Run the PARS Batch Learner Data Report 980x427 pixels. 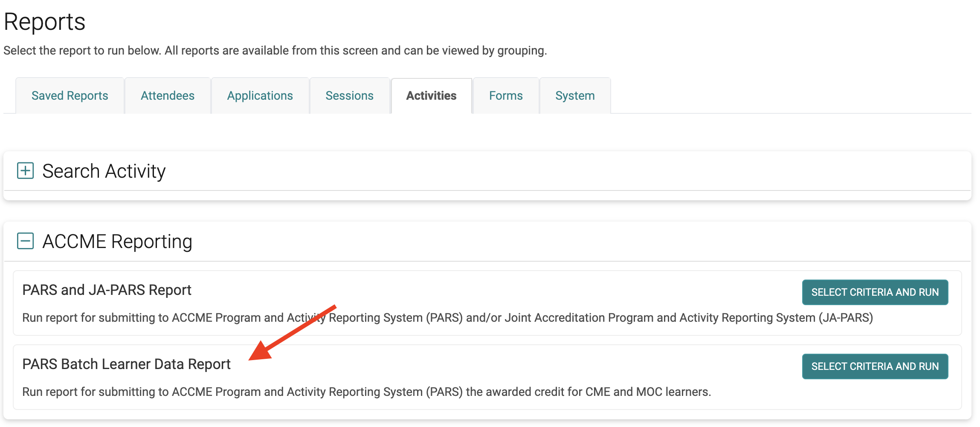click(875, 366)
